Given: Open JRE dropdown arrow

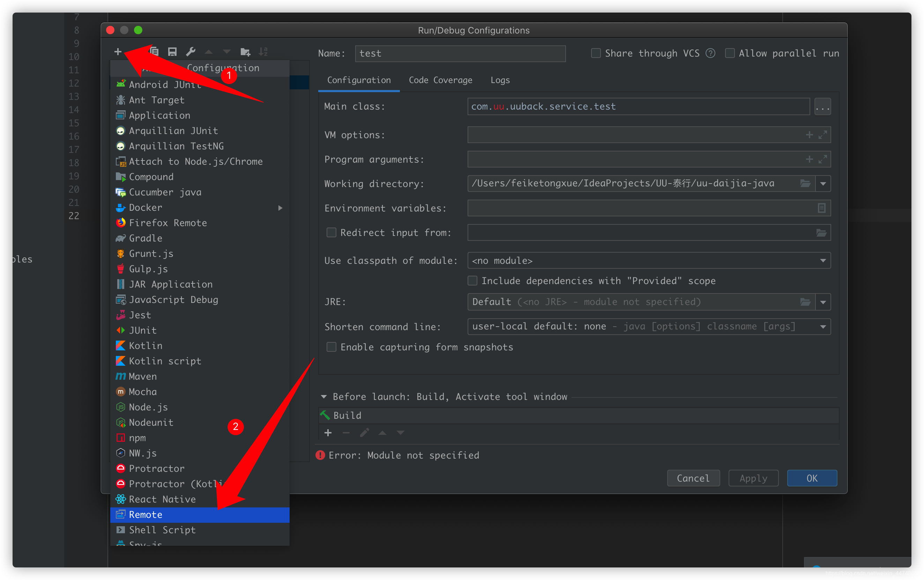Looking at the screenshot, I should coord(823,302).
